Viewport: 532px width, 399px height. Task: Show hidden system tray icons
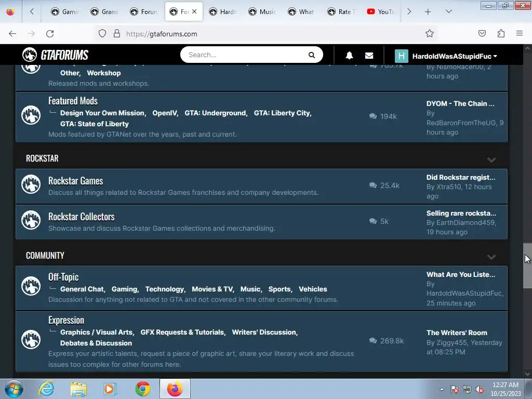click(442, 390)
